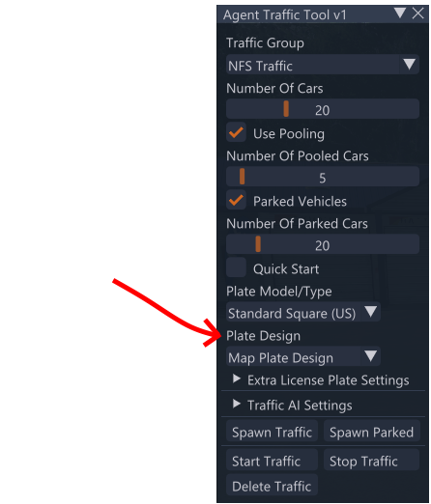Click the Plate Model/Type dropdown arrow
The image size is (431, 504).
coord(371,312)
